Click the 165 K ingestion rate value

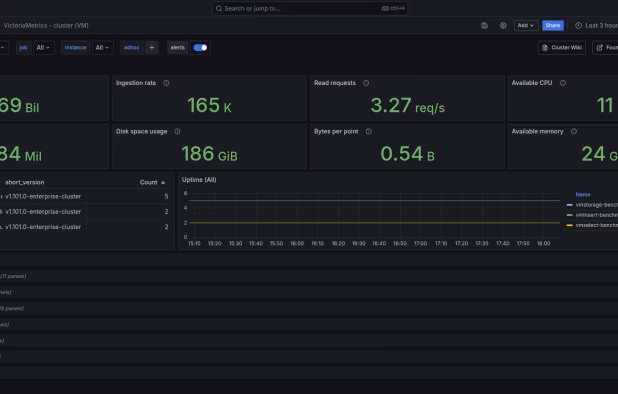pos(209,106)
